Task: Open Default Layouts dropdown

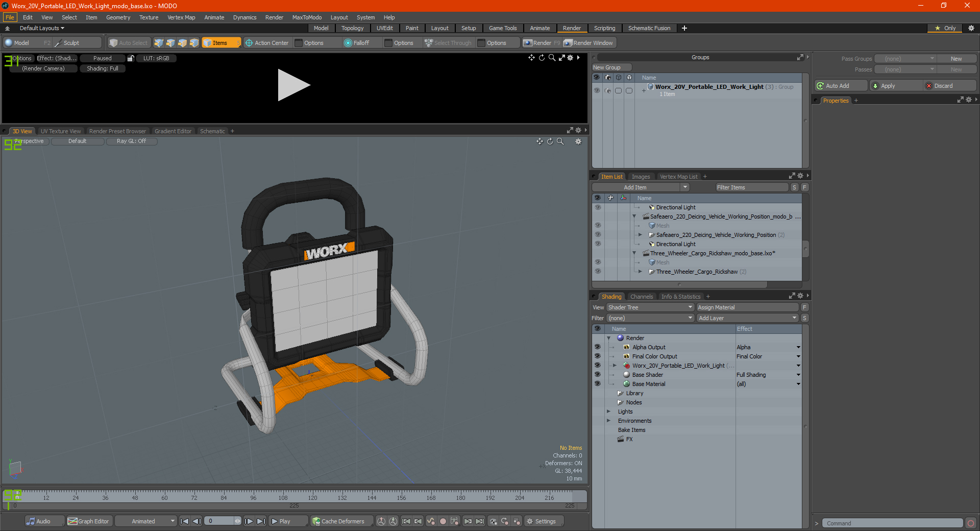Action: click(42, 28)
